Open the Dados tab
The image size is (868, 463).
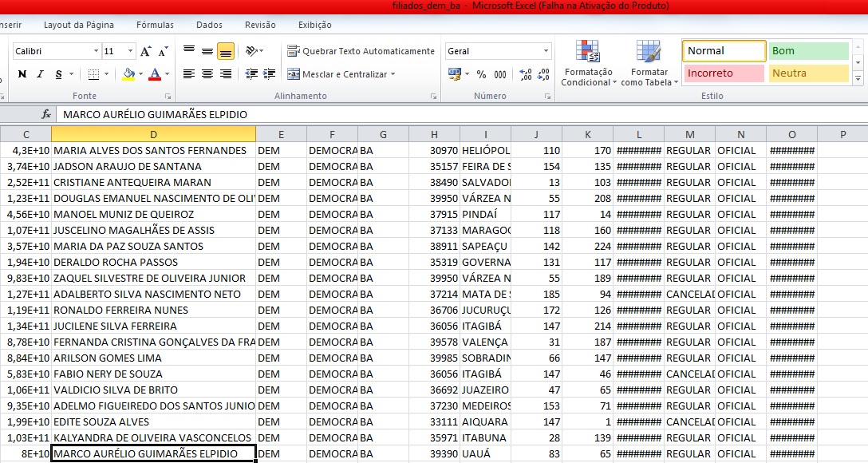pyautogui.click(x=209, y=25)
